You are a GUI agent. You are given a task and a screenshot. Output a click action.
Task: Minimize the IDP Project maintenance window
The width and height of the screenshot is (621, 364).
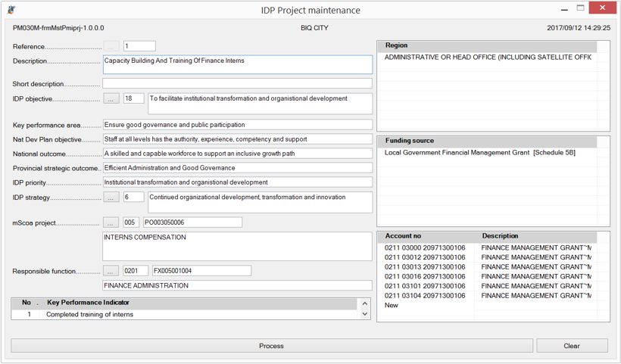[x=564, y=9]
